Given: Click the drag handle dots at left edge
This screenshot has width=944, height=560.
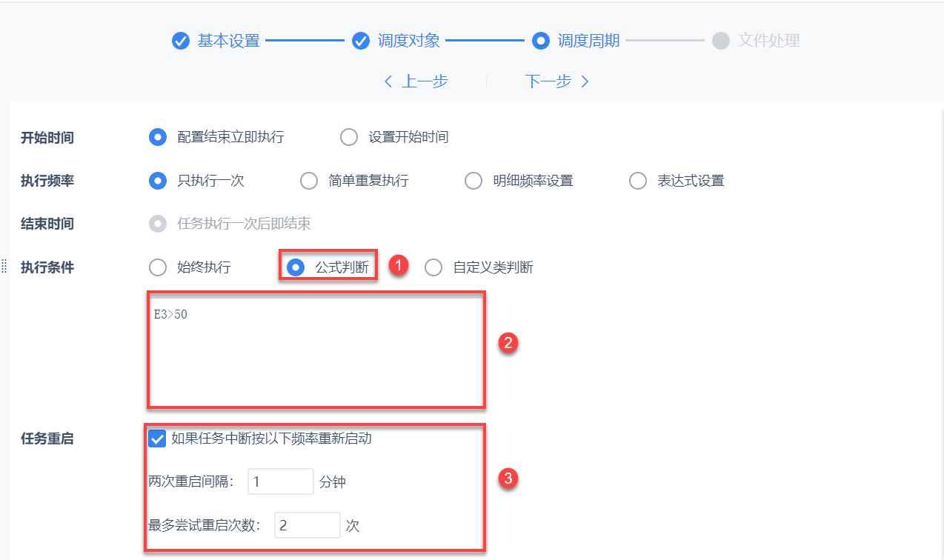Looking at the screenshot, I should [4, 267].
